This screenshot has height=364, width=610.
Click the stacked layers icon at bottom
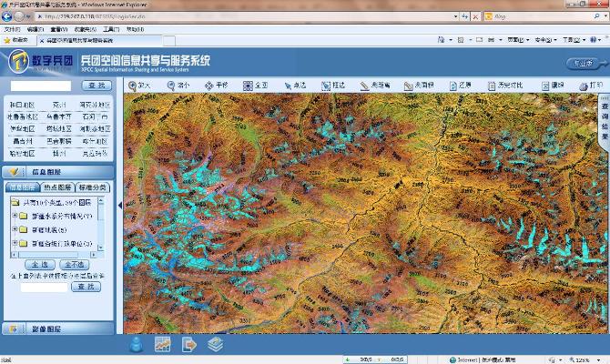(x=215, y=344)
